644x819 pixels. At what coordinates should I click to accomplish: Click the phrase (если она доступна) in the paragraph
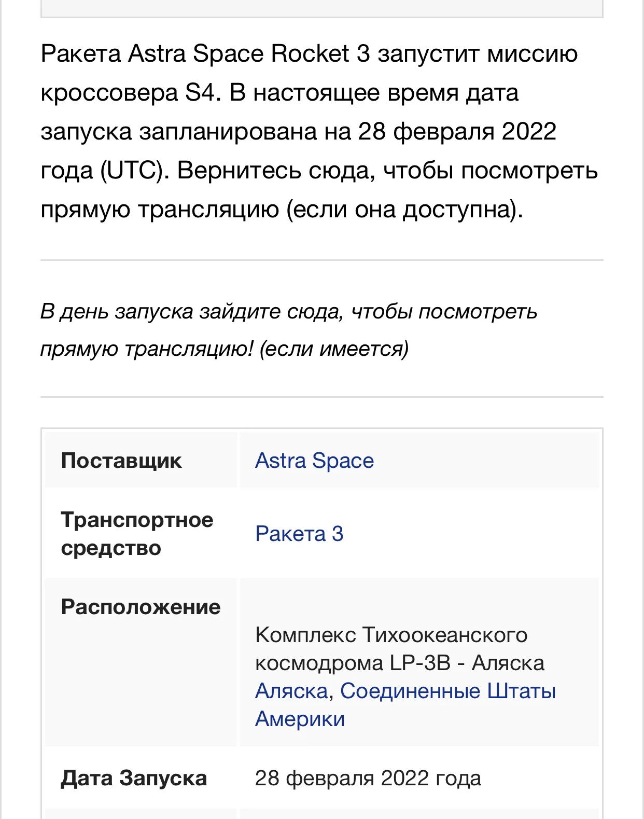(404, 209)
